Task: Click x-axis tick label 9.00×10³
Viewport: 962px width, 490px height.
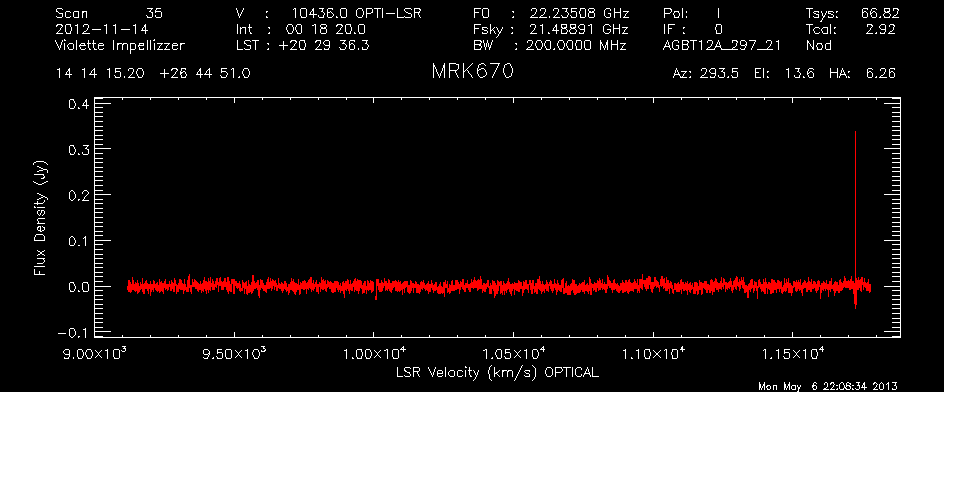Action: pos(95,354)
